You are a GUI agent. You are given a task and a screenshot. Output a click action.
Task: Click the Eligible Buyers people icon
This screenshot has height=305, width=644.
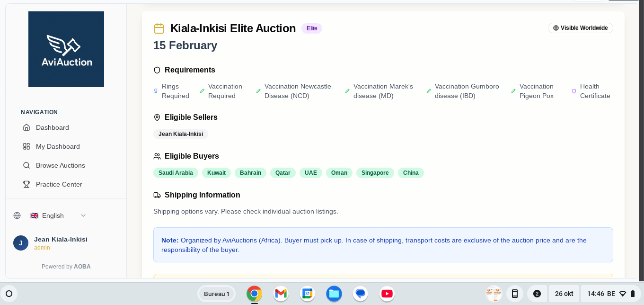pos(157,156)
